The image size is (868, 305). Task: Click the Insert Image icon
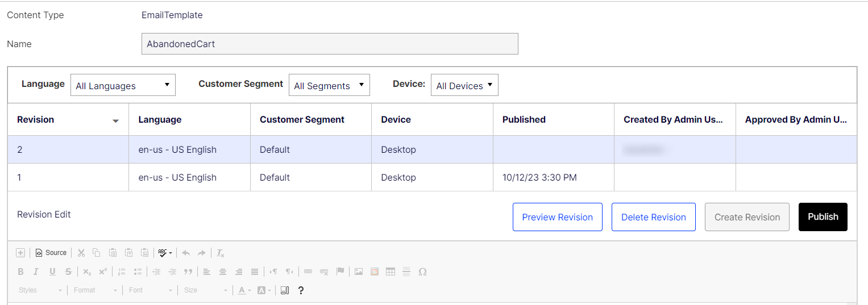click(x=358, y=271)
